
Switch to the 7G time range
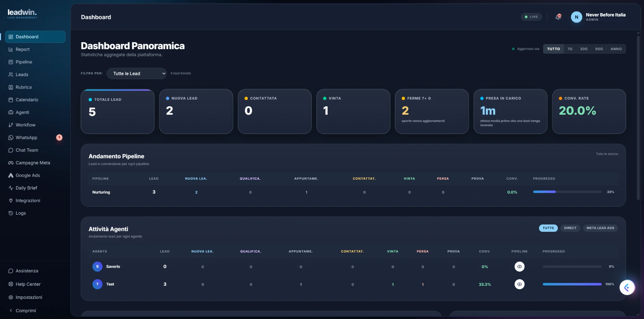(x=570, y=49)
